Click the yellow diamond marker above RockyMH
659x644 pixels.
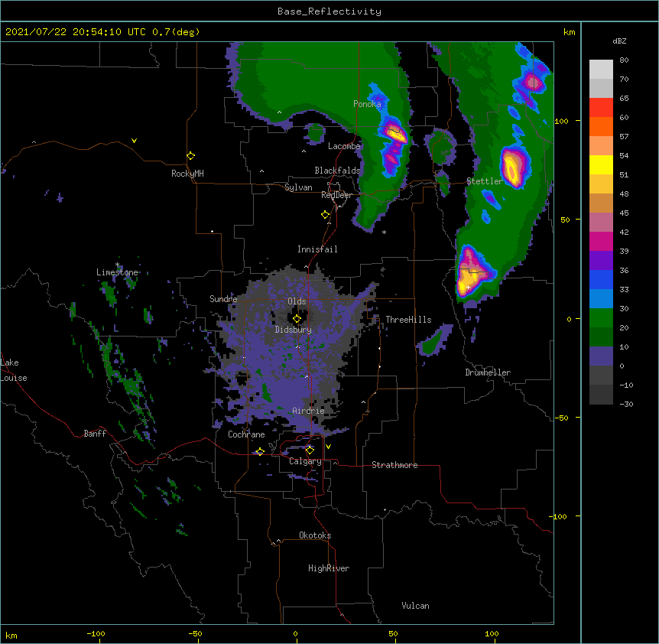click(x=190, y=156)
